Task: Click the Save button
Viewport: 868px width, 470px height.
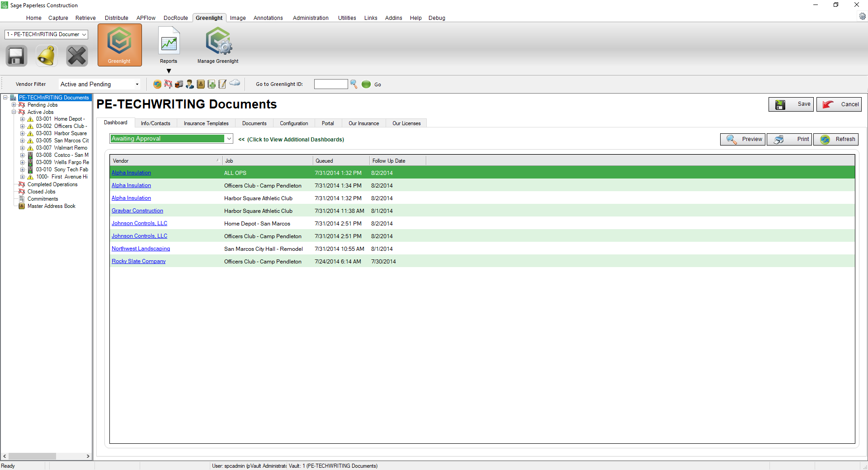Action: [791, 104]
